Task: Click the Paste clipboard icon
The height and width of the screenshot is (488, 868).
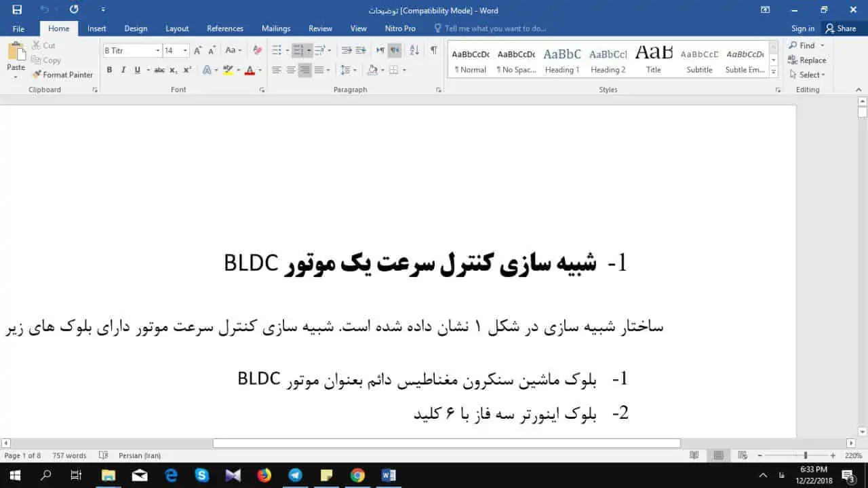Action: (x=16, y=52)
